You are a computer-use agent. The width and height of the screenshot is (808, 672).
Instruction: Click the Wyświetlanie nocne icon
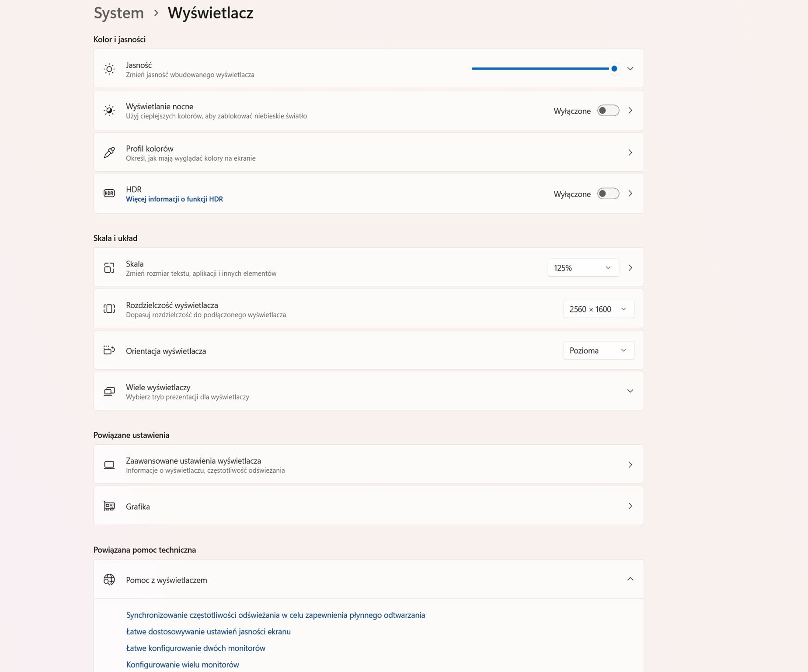click(x=109, y=110)
